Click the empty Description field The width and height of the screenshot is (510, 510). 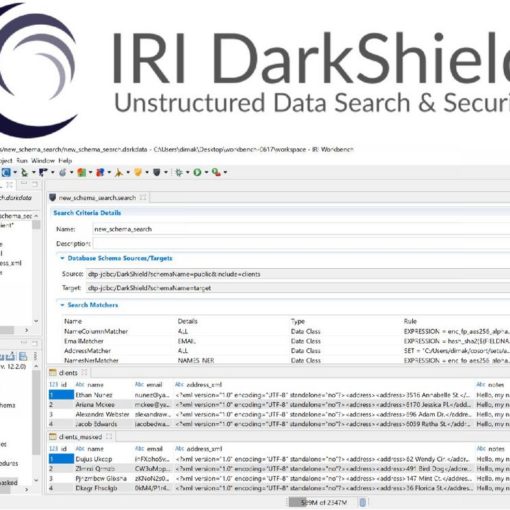[x=301, y=244]
